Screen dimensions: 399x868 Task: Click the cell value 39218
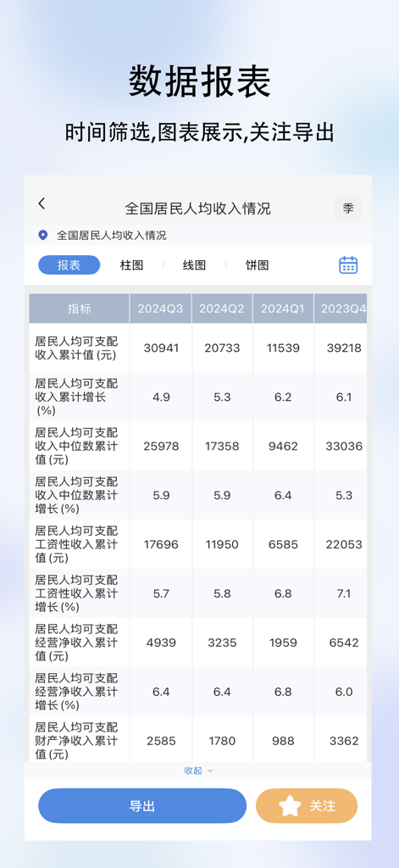coord(344,348)
